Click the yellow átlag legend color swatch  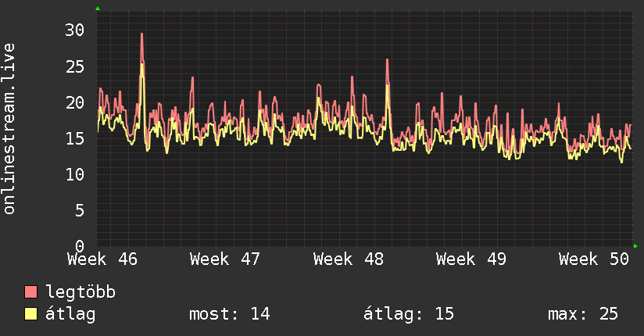click(x=30, y=314)
